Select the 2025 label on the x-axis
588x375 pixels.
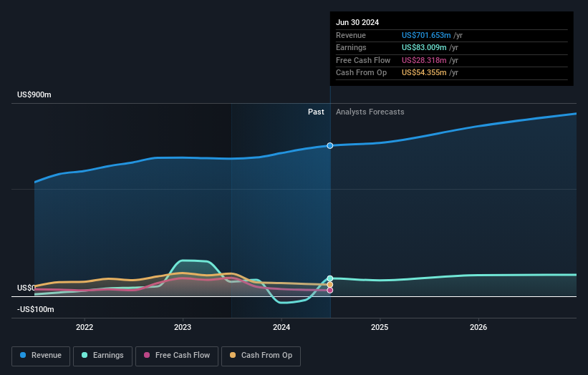click(x=380, y=327)
